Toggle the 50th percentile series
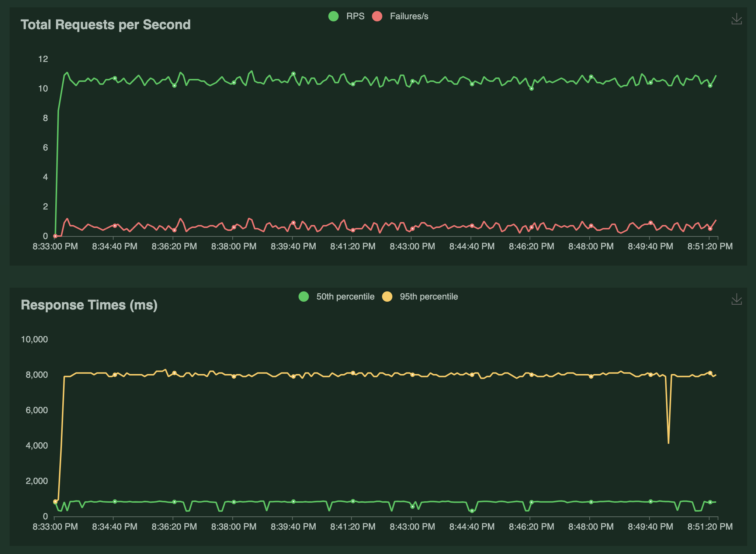Image resolution: width=756 pixels, height=554 pixels. 336,297
